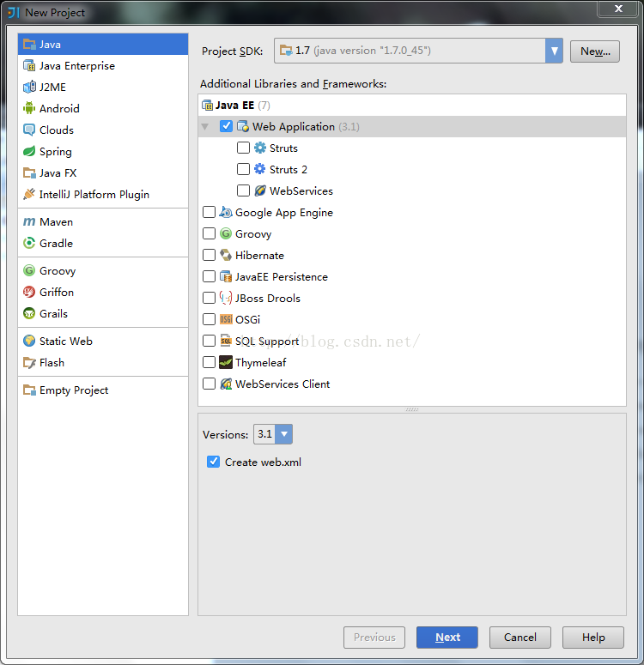Check the JBoss Drools checkbox

(209, 298)
